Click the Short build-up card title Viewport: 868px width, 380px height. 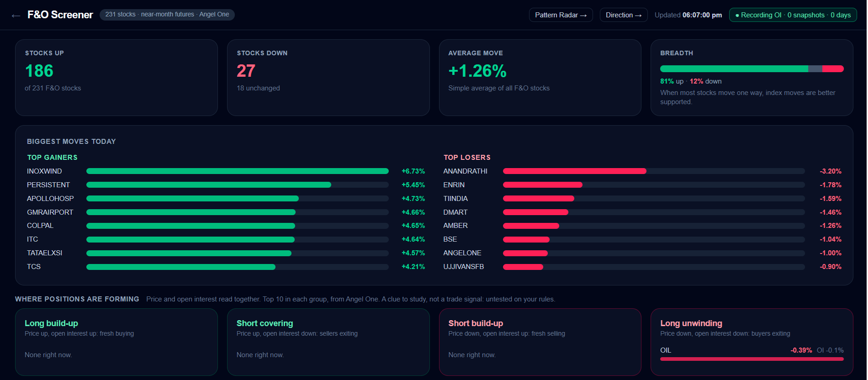click(476, 323)
